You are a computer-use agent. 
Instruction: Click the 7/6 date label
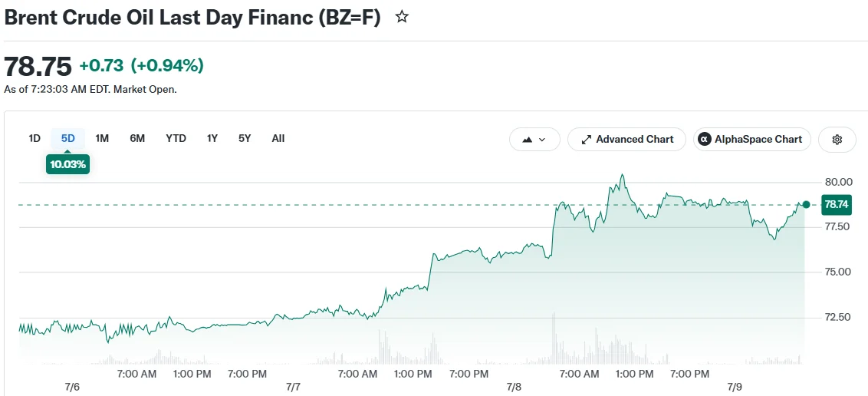73,387
